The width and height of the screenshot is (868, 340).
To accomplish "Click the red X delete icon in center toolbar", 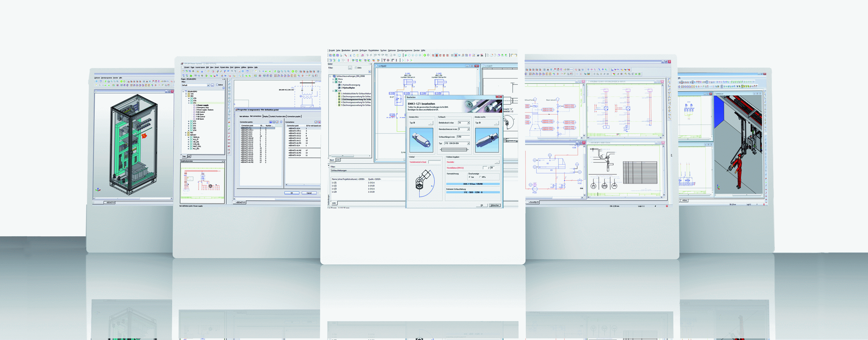I will point(363,55).
